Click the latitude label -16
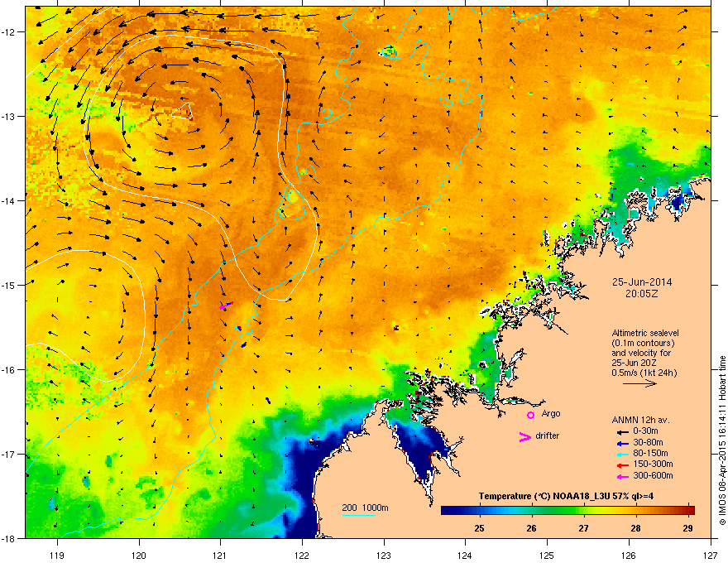 (x=8, y=370)
